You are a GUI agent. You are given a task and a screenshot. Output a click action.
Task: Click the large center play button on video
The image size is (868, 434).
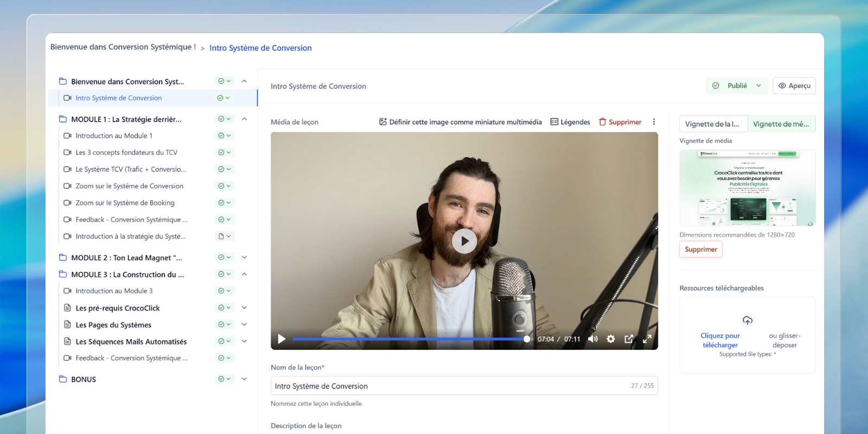tap(464, 241)
